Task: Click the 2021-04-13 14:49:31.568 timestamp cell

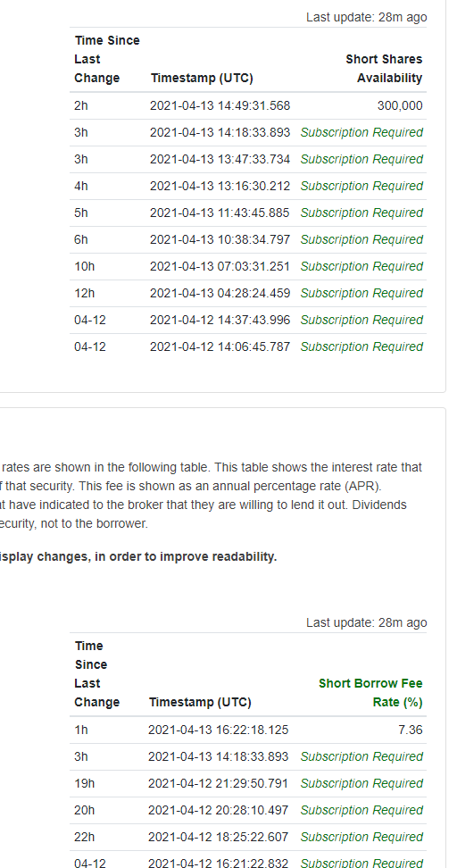Action: (220, 105)
